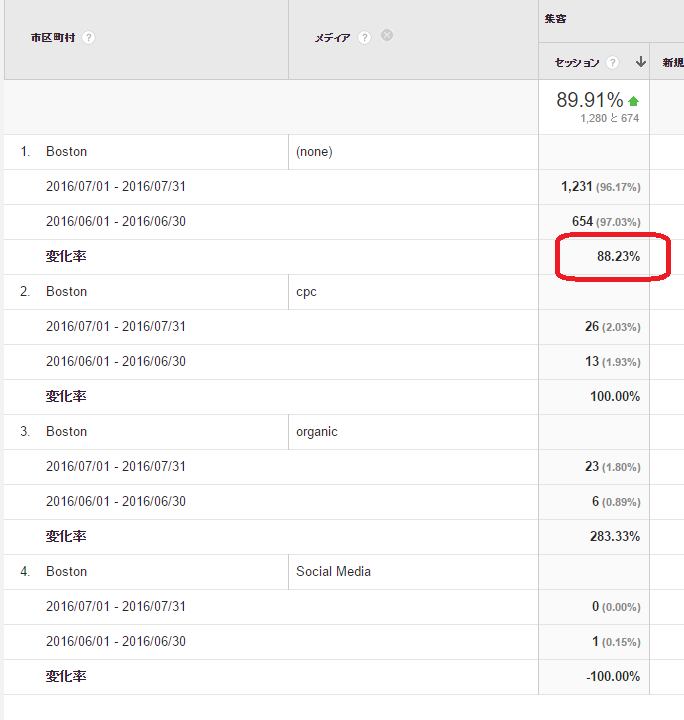
Task: Click help icon next to セッション
Action: click(612, 63)
